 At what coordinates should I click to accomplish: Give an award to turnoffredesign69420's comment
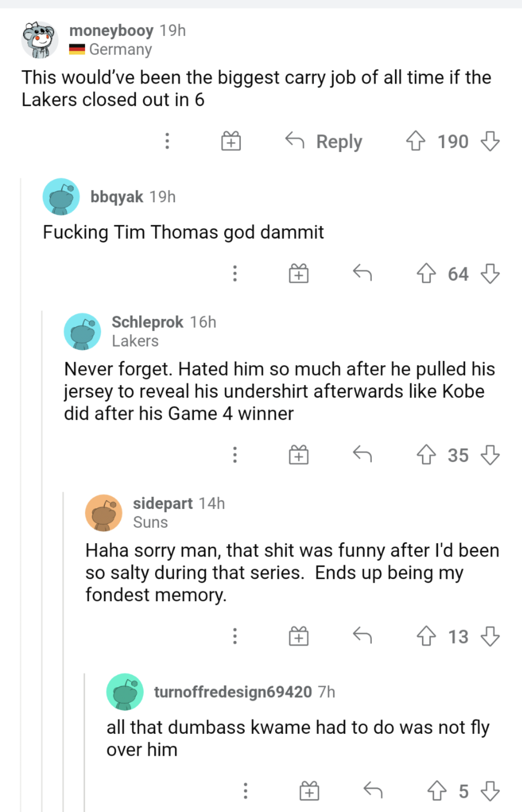pyautogui.click(x=309, y=791)
